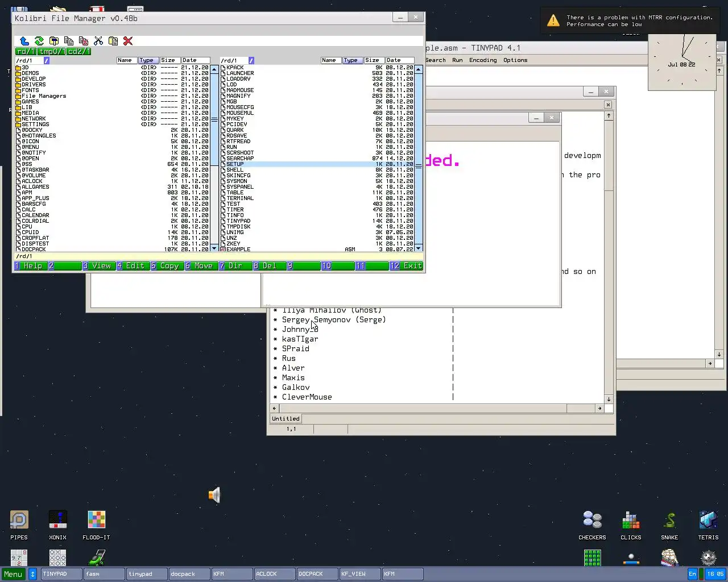The height and width of the screenshot is (582, 728).
Task: Click left panel scrollbar down arrow
Action: coord(214,248)
